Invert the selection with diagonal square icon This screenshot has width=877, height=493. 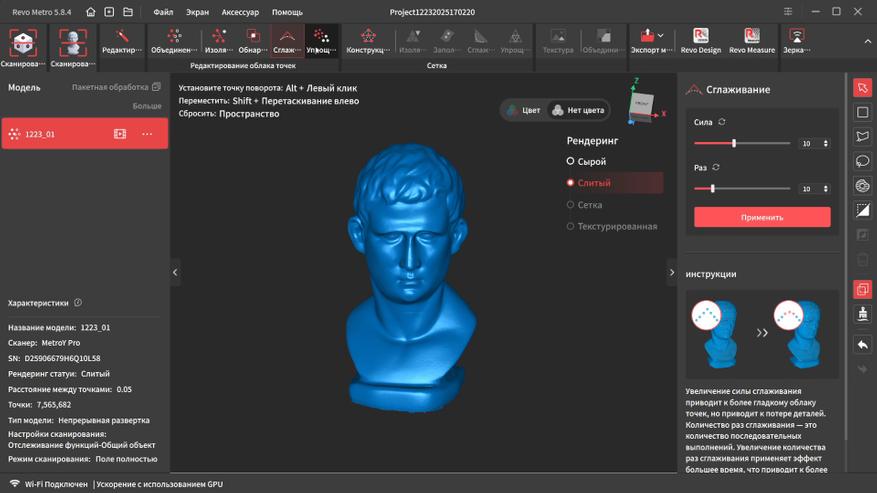click(862, 210)
